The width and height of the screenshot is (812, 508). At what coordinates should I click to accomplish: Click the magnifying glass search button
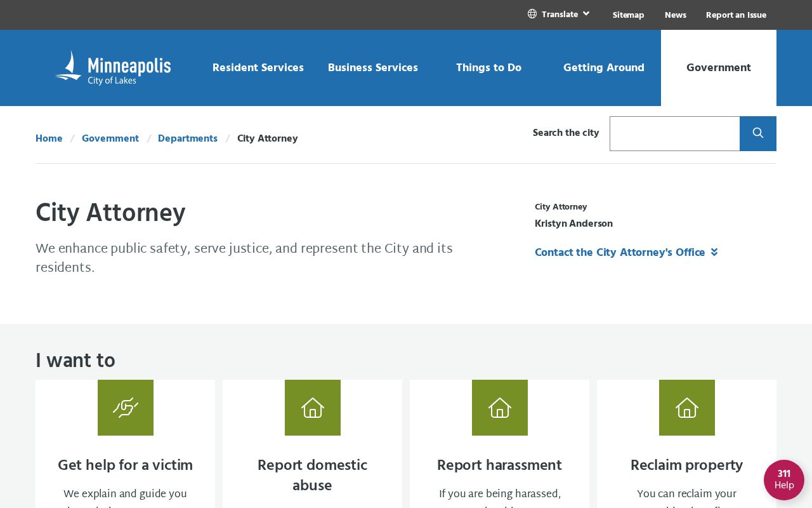pyautogui.click(x=758, y=133)
